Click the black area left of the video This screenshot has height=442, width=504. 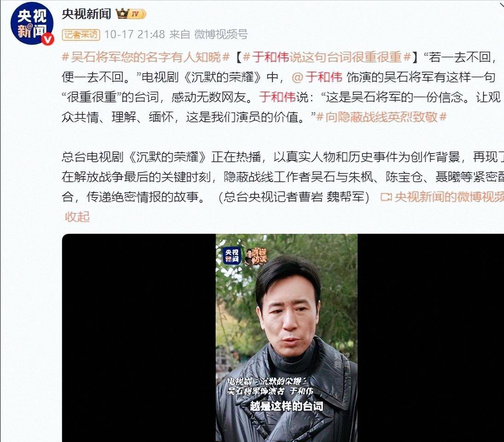click(x=139, y=338)
